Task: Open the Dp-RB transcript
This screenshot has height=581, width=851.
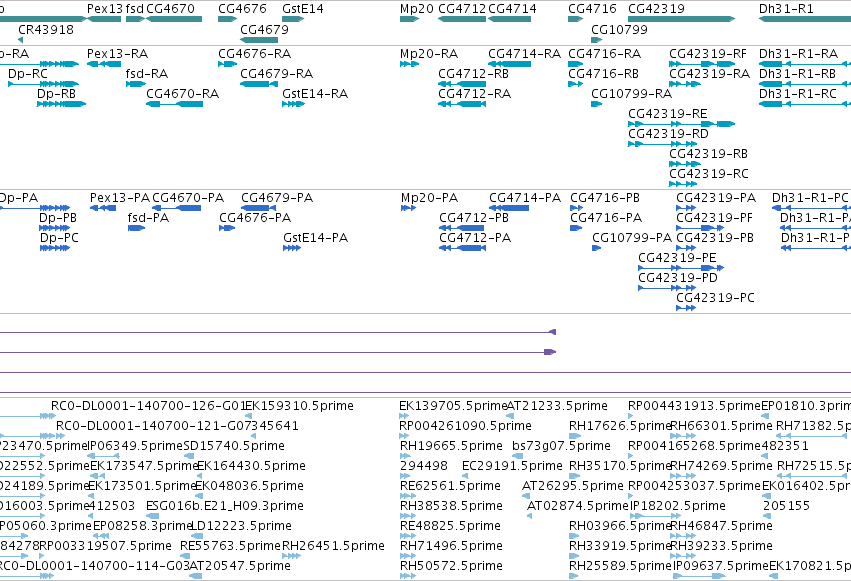Action: (61, 104)
